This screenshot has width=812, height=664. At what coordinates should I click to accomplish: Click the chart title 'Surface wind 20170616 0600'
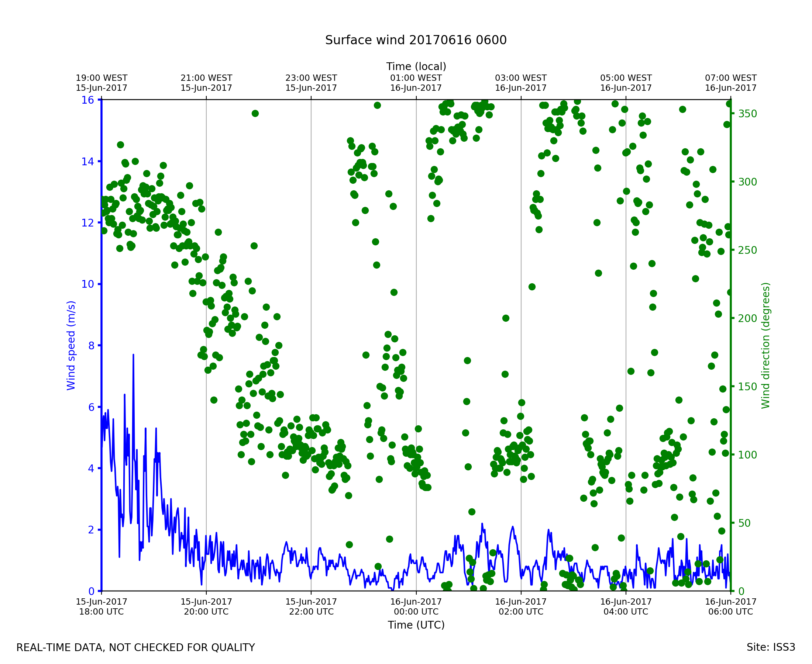[416, 40]
